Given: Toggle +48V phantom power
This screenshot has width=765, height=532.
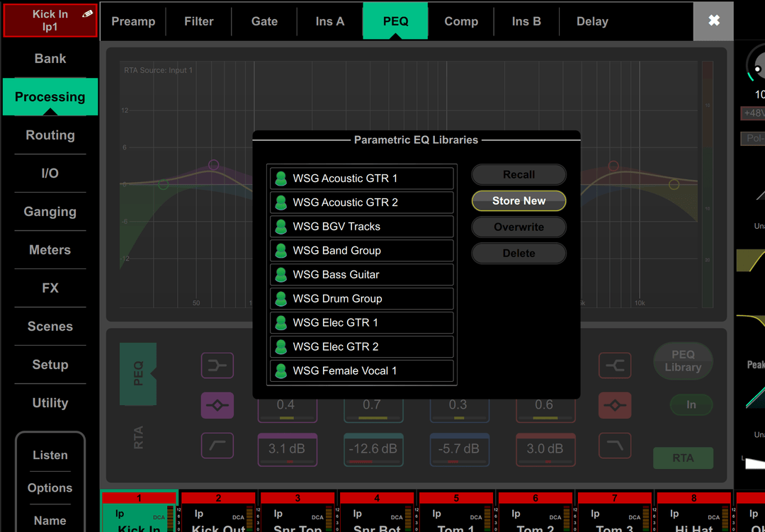Looking at the screenshot, I should coord(753,113).
